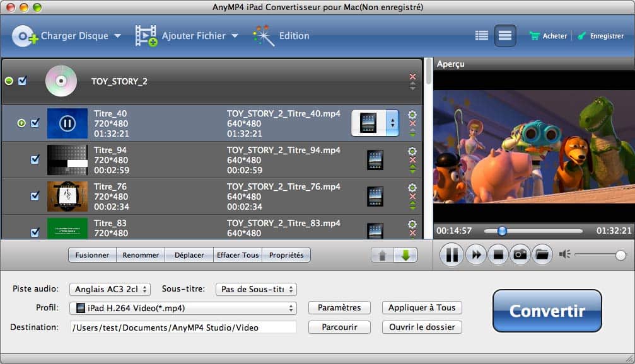Click Déplacer button

pos(189,255)
